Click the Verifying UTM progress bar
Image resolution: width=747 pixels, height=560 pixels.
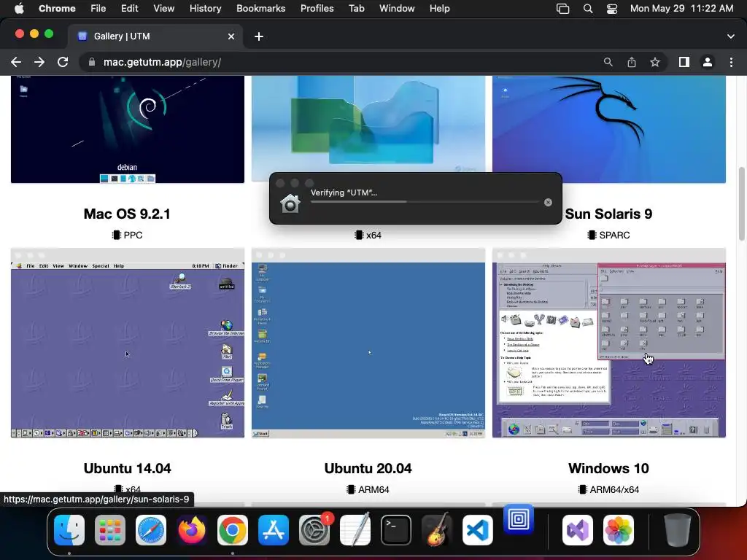[x=425, y=202]
